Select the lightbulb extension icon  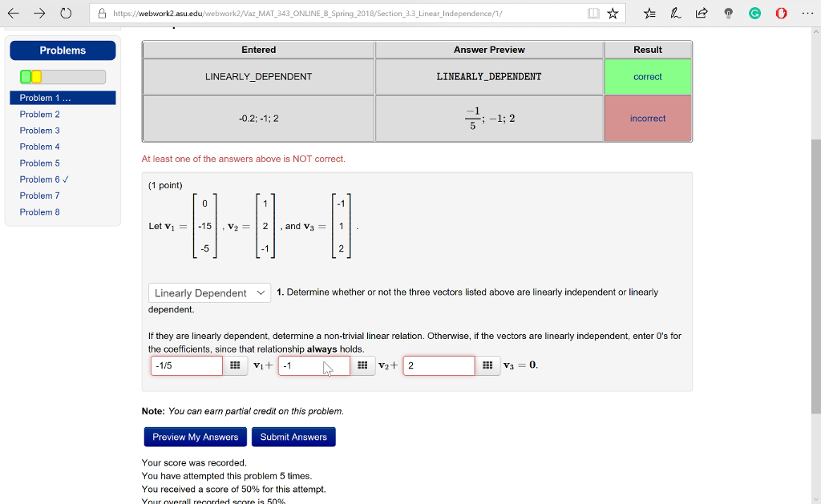728,14
